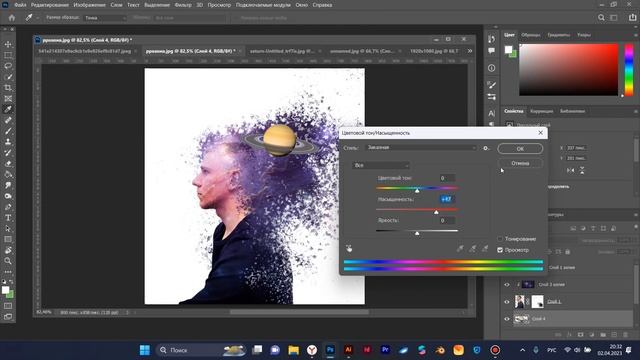The height and width of the screenshot is (360, 640).
Task: Open the eyedropper tool preset arrow
Action: click(37, 18)
